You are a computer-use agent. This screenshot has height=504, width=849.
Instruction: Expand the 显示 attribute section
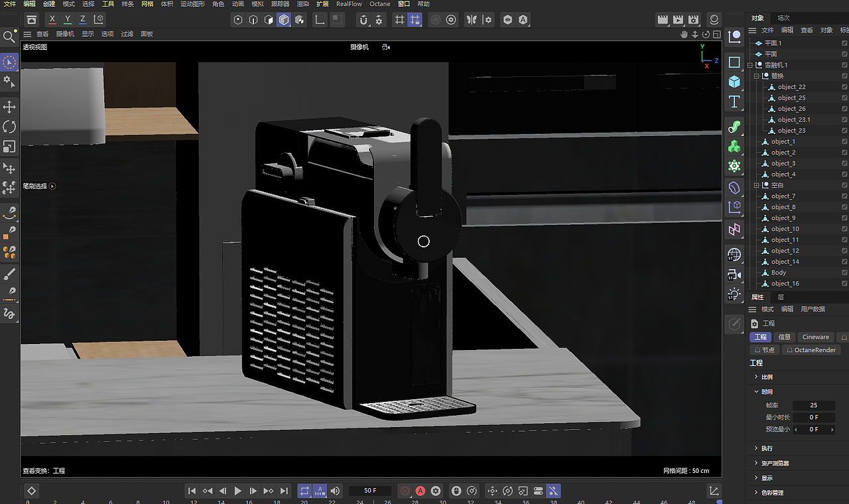(x=757, y=478)
